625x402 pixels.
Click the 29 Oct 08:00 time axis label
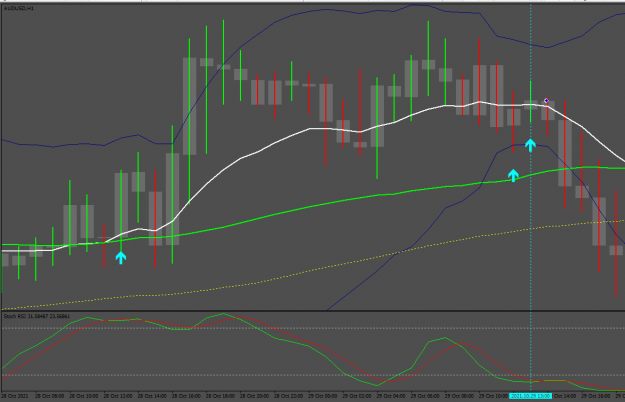point(459,396)
